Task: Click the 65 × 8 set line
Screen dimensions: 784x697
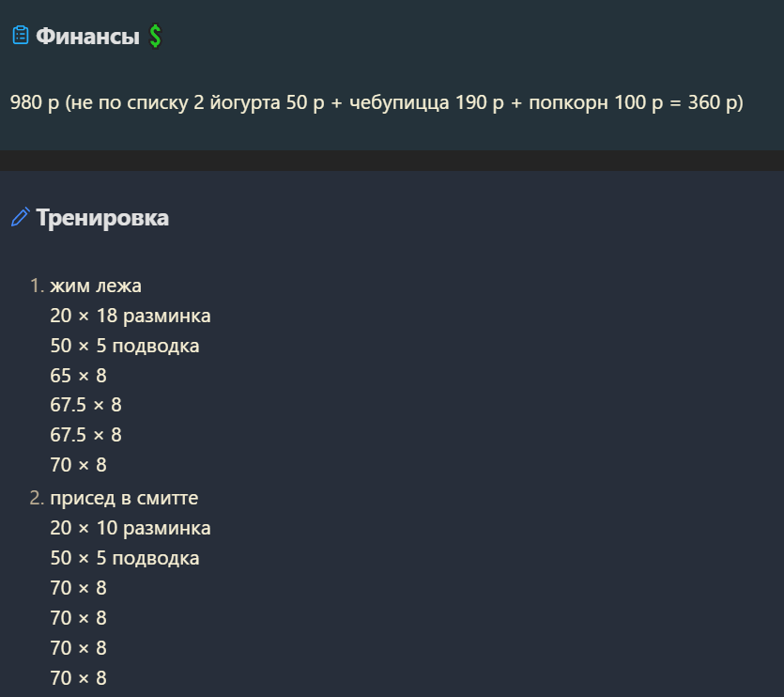Action: (78, 375)
